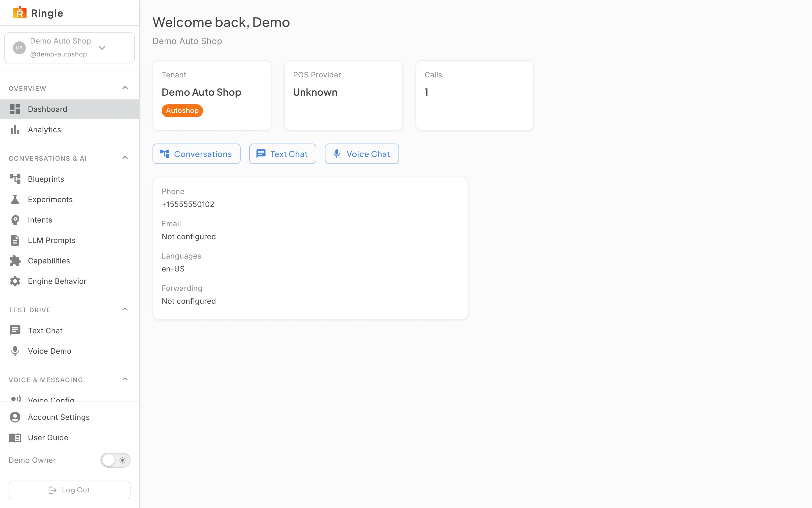
Task: Click the phone number +15555550102
Action: (188, 204)
